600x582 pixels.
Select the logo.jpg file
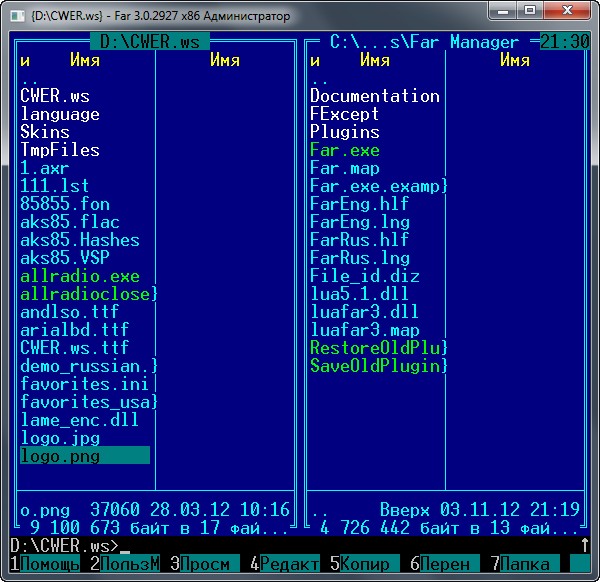(x=59, y=438)
